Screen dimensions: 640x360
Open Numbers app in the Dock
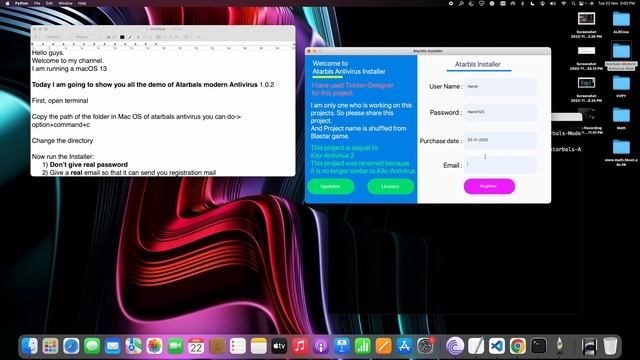[x=362, y=347]
